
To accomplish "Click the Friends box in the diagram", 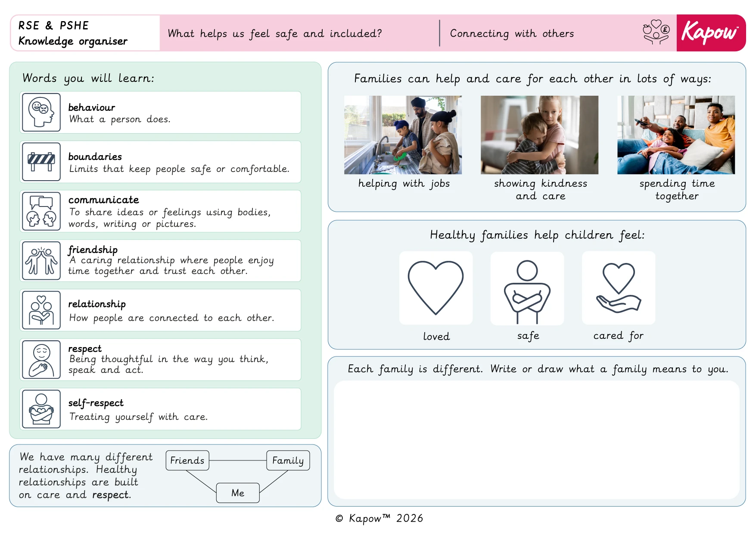I will [187, 460].
